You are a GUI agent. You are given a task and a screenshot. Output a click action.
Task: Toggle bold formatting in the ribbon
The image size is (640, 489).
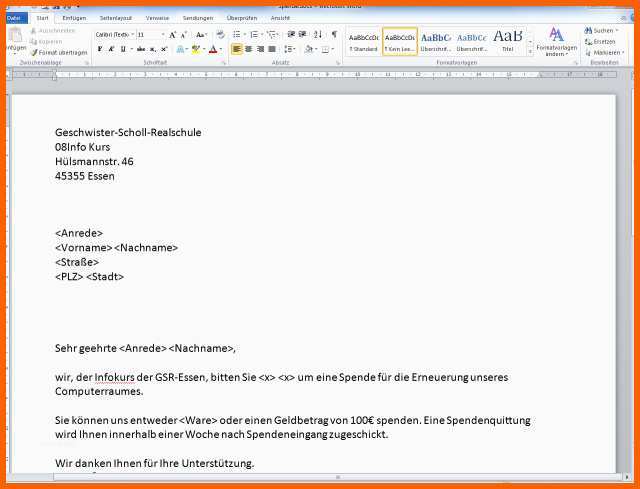pos(99,49)
